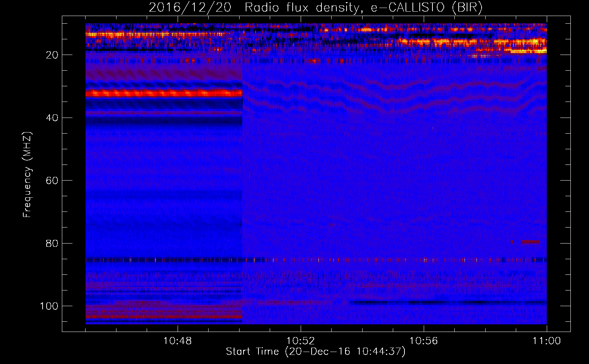Image resolution: width=589 pixels, height=364 pixels.
Task: Click the '60' frequency tick label
Action: pyautogui.click(x=52, y=181)
